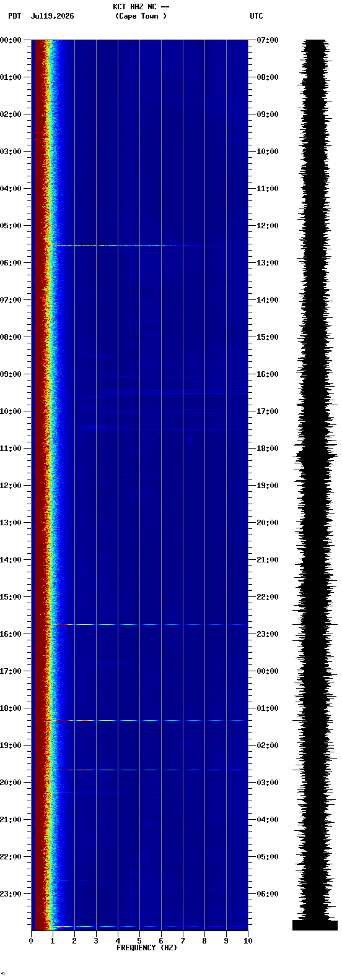Click the "KCT HHZ NC --" station title
342x980 pixels.
click(141, 7)
